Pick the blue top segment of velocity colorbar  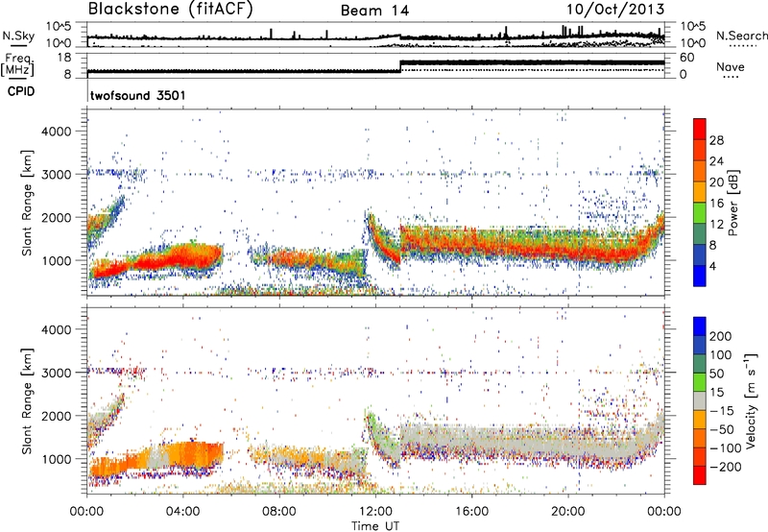[x=700, y=326]
